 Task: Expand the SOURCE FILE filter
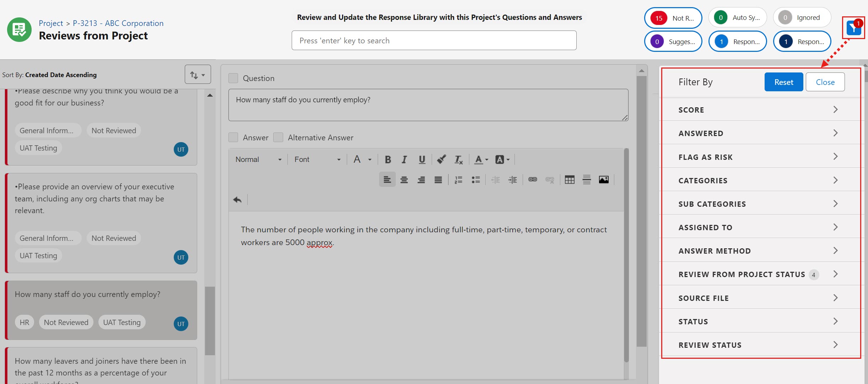click(x=761, y=298)
